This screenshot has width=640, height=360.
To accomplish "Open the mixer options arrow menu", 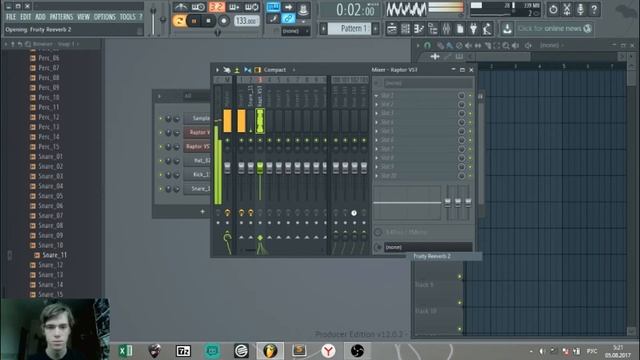I will click(217, 70).
